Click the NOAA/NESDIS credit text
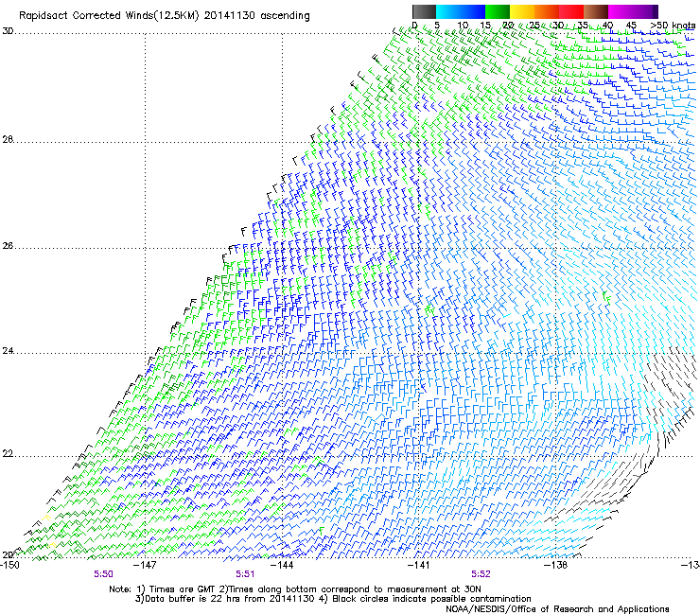Image resolution: width=700 pixels, height=615 pixels. 557,609
